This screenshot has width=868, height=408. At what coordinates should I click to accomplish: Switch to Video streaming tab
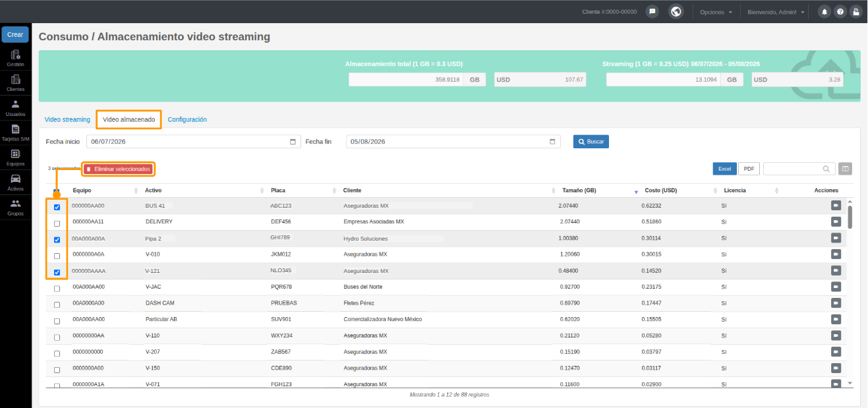(67, 119)
